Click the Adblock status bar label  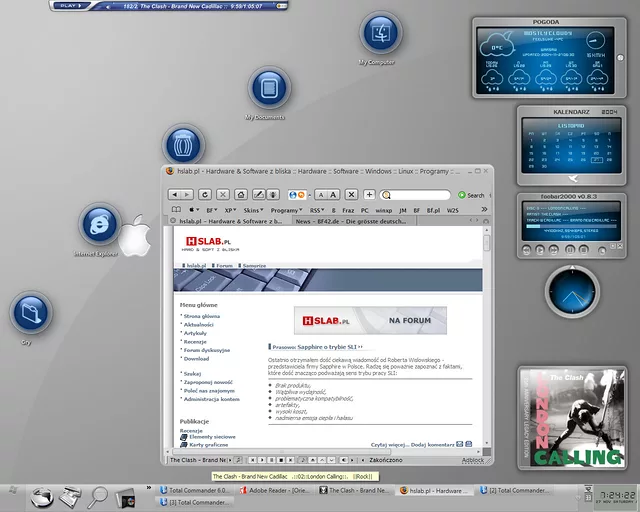pos(473,460)
